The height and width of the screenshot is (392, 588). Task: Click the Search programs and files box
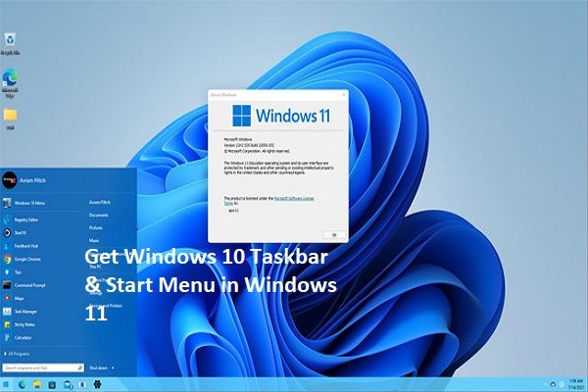tap(39, 368)
